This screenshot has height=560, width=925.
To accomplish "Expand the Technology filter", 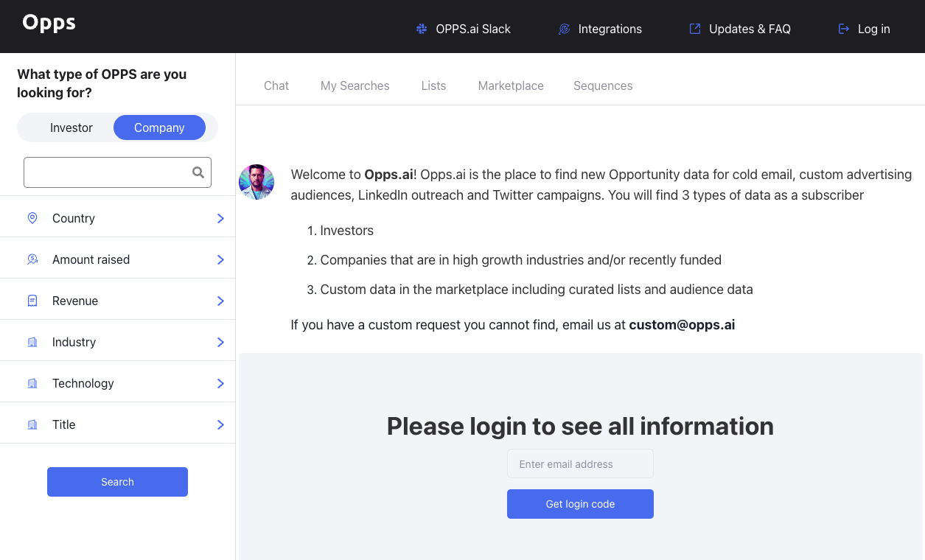I will pyautogui.click(x=220, y=383).
